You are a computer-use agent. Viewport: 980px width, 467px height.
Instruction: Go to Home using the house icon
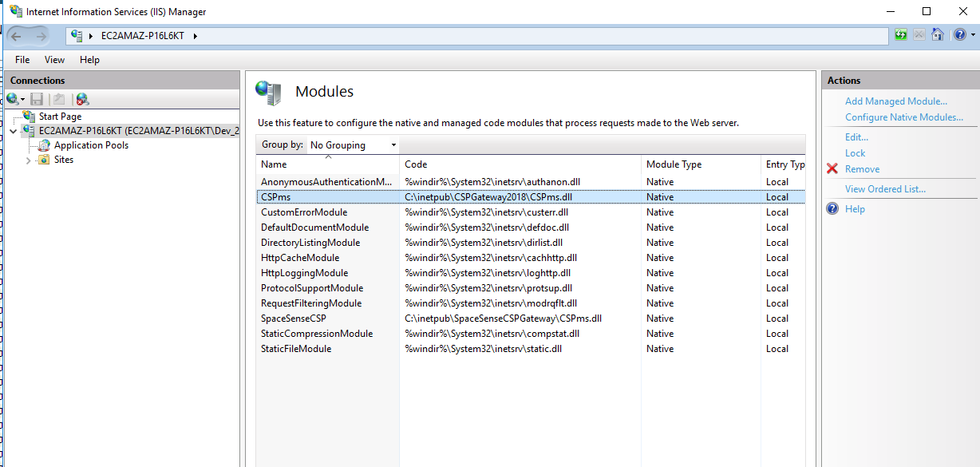click(938, 35)
